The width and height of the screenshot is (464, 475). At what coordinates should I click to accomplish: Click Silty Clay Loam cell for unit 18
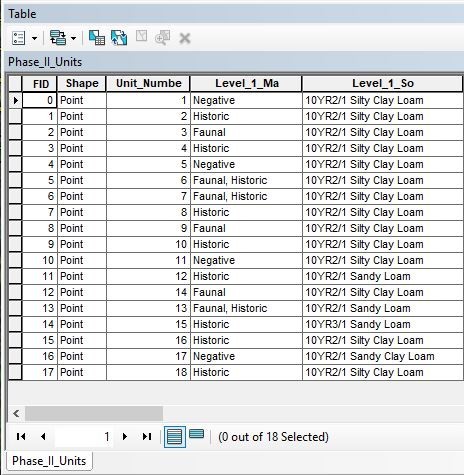(383, 372)
